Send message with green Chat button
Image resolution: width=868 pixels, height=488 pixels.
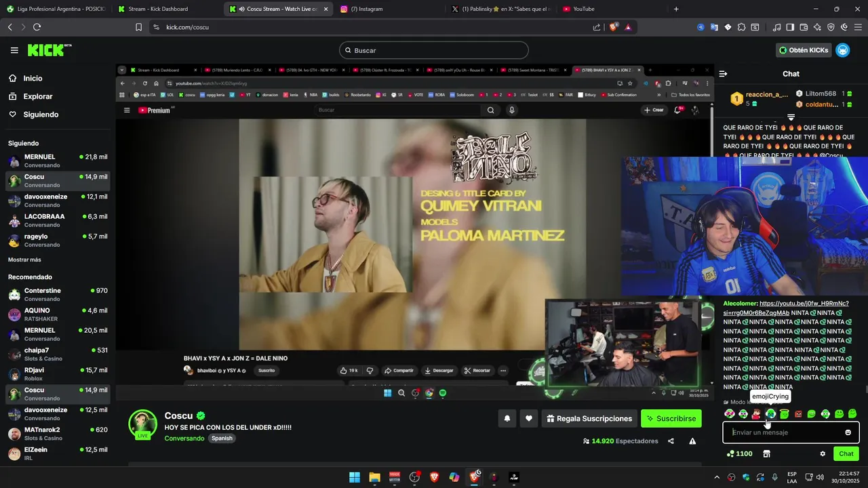tap(846, 453)
